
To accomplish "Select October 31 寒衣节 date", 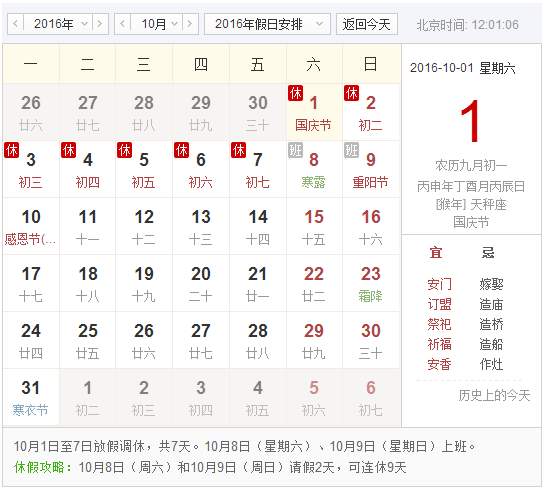I will pyautogui.click(x=31, y=397).
